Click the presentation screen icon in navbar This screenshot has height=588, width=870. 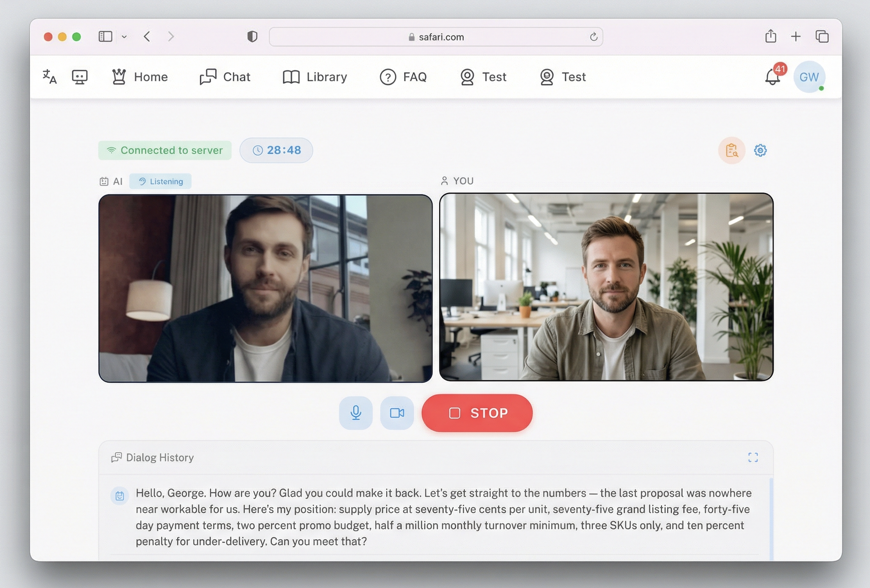80,77
